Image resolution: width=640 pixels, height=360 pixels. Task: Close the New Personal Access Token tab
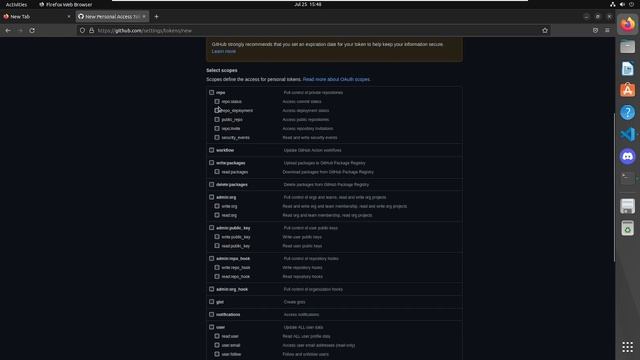144,17
